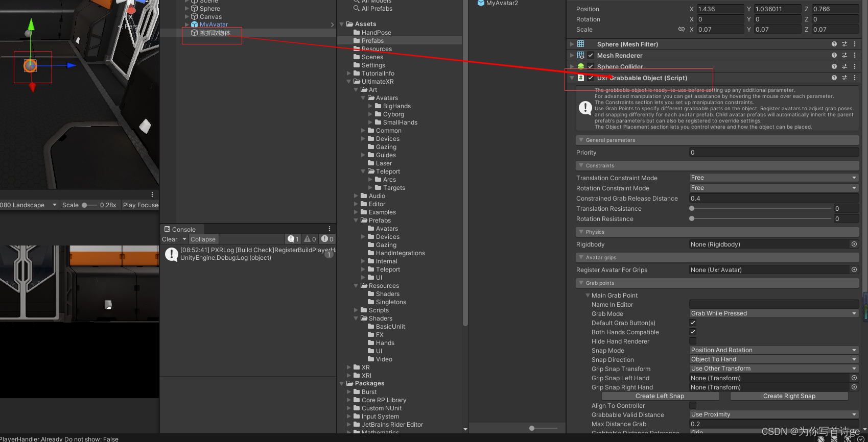Click the Uxr Grabbable Object script icon
The image size is (868, 442).
580,78
